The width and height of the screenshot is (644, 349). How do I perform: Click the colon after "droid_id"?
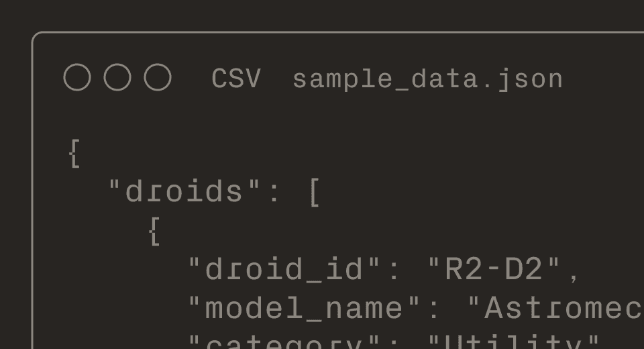pyautogui.click(x=394, y=271)
